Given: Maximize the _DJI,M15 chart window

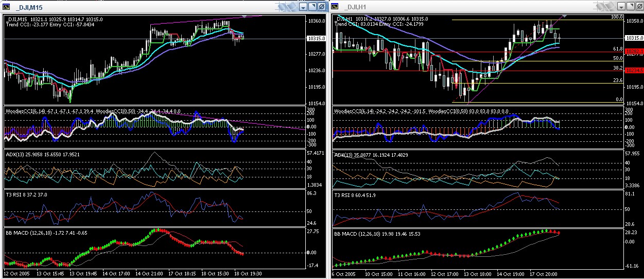Looking at the screenshot, I should 312,7.
